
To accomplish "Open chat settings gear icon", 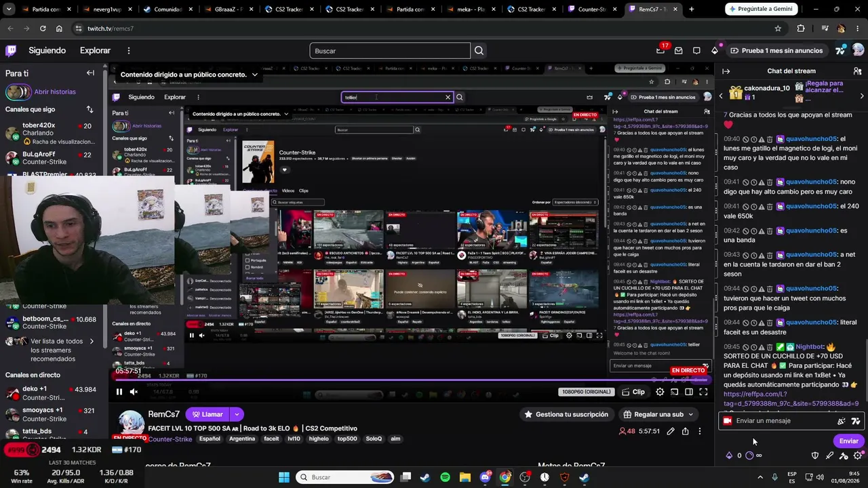I will 858,455.
